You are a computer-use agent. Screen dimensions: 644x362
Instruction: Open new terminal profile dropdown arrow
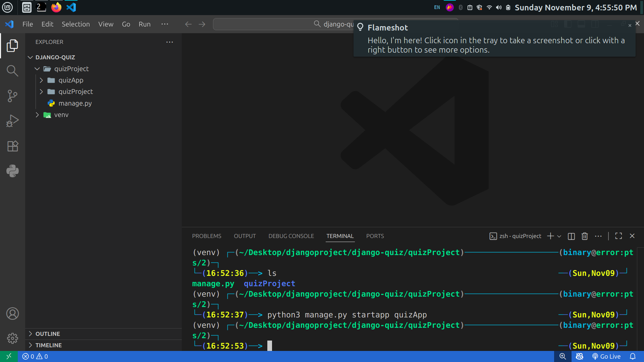(x=559, y=237)
